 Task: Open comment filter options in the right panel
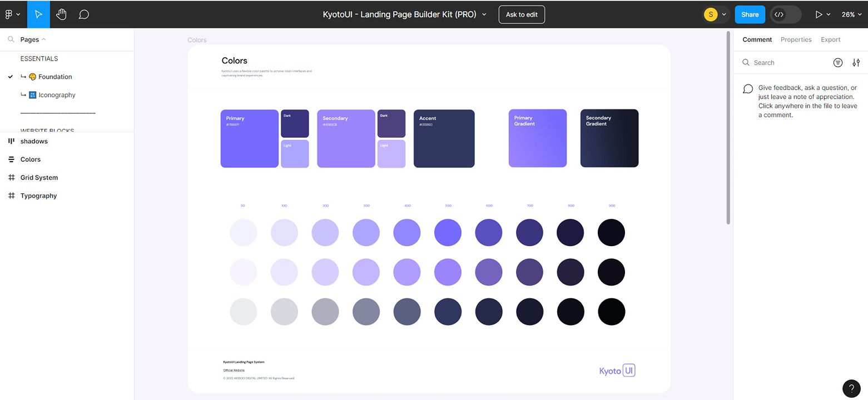[x=856, y=62]
